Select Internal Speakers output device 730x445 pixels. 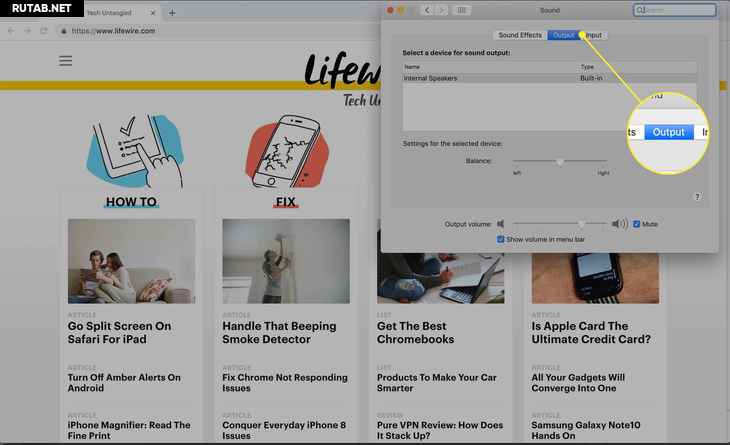coord(549,78)
